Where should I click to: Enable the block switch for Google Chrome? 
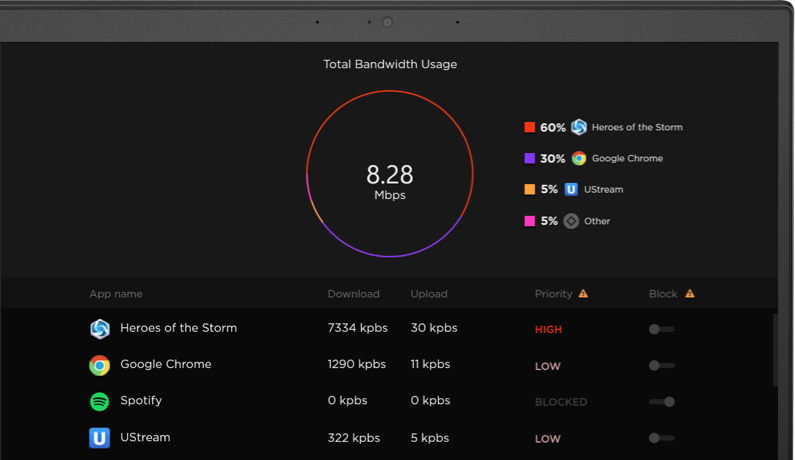click(662, 365)
